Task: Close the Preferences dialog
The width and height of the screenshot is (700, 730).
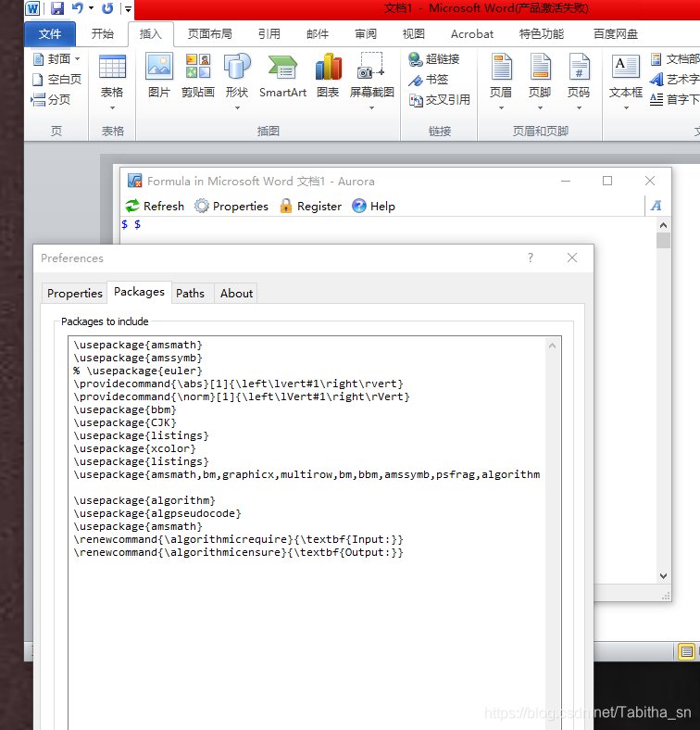Action: tap(572, 258)
